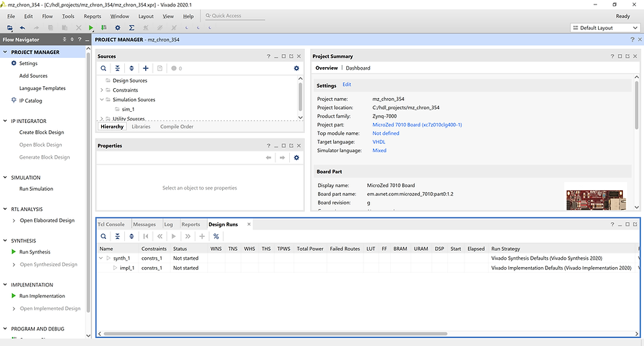The height and width of the screenshot is (346, 644).
Task: Click Design Runs horizontal scrollbar
Action: click(x=275, y=334)
